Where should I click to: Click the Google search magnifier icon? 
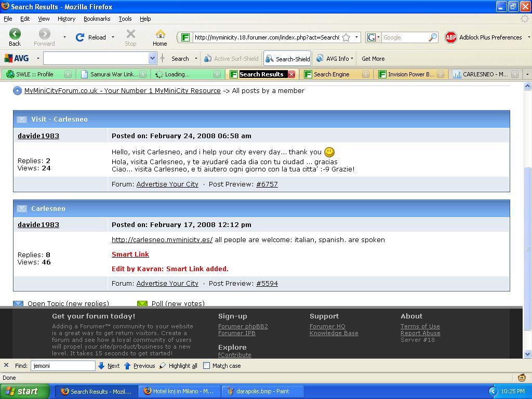pyautogui.click(x=432, y=37)
